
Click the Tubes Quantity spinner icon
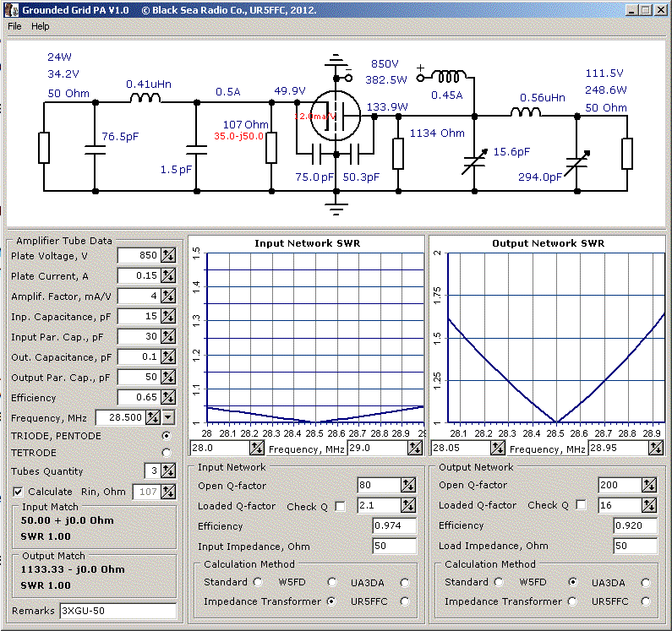click(168, 471)
